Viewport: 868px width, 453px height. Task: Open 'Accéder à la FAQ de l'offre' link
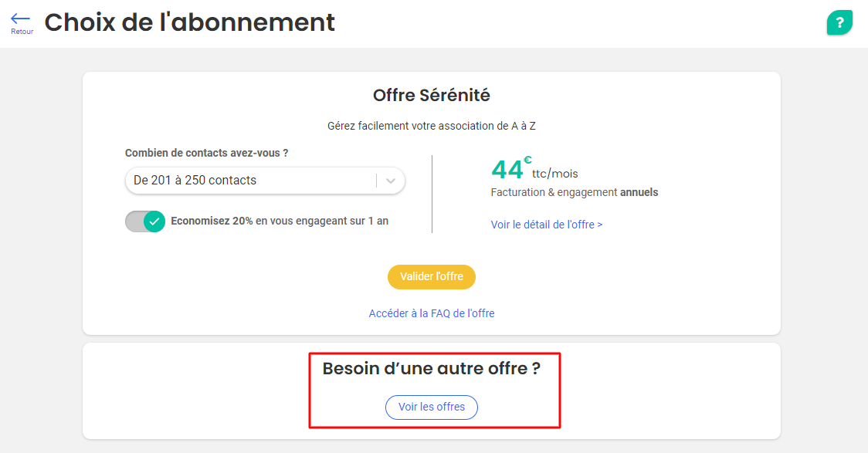431,313
